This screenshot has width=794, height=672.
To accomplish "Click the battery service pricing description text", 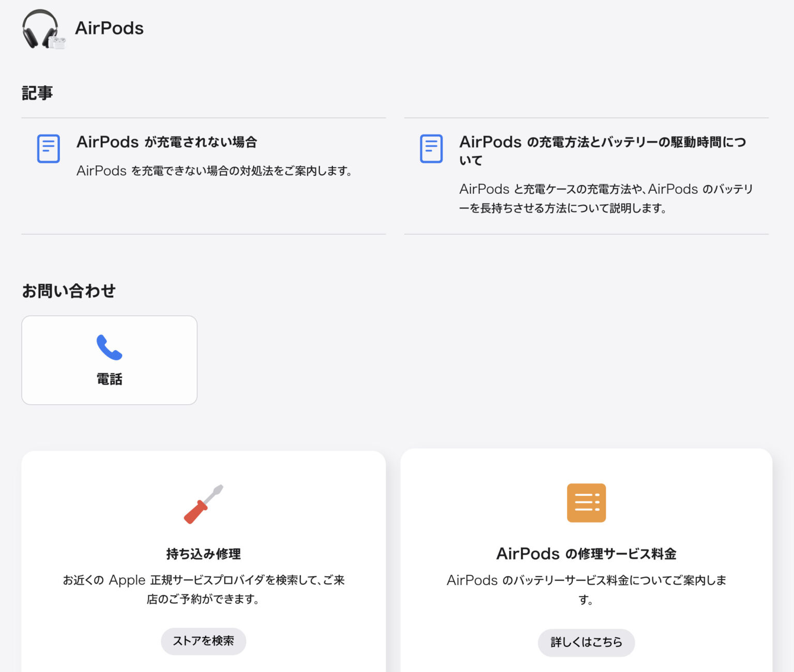I will pos(587,589).
